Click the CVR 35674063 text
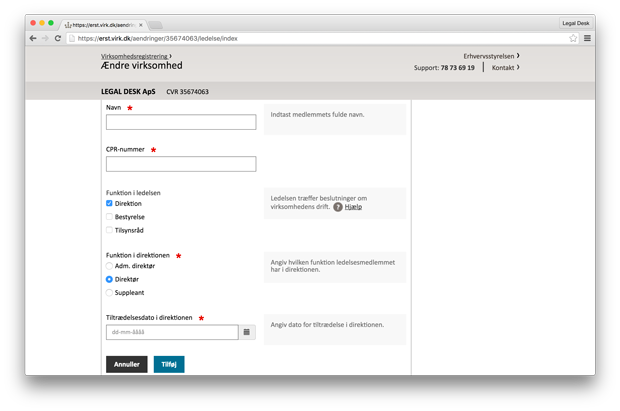Viewport: 620px width, 411px height. 187,92
